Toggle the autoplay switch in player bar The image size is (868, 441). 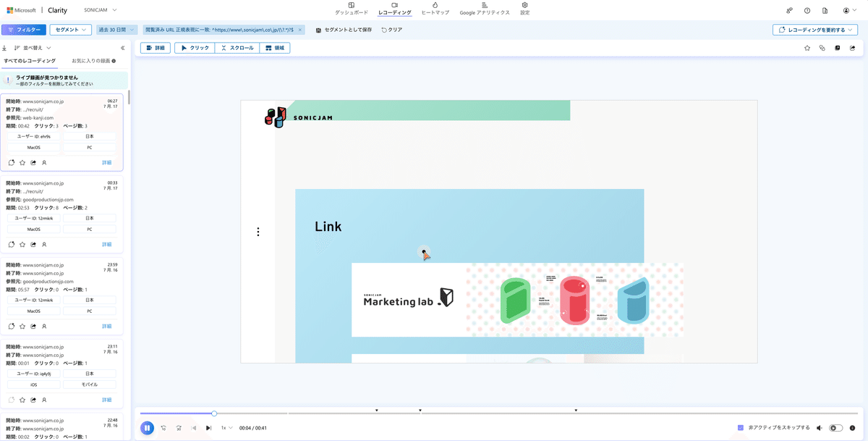(836, 428)
